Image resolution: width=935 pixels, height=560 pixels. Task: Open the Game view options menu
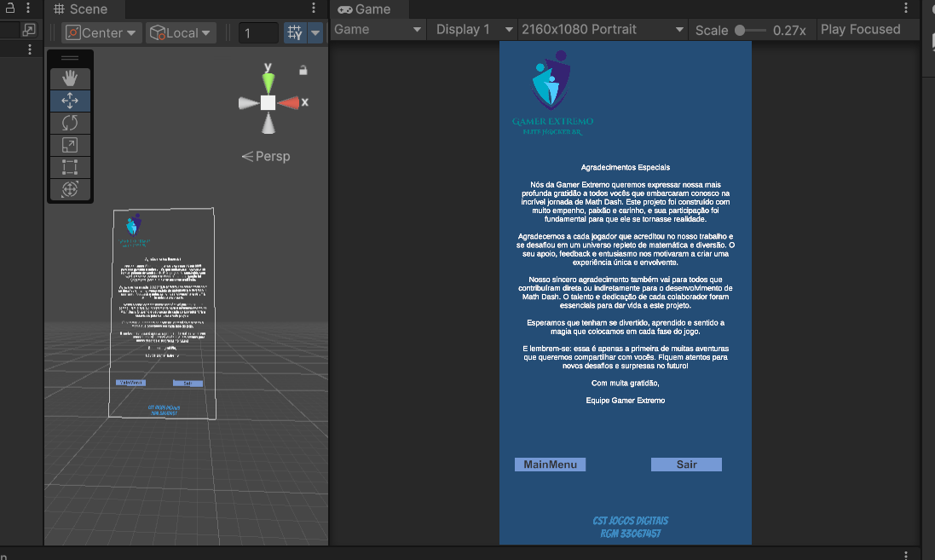(x=906, y=8)
